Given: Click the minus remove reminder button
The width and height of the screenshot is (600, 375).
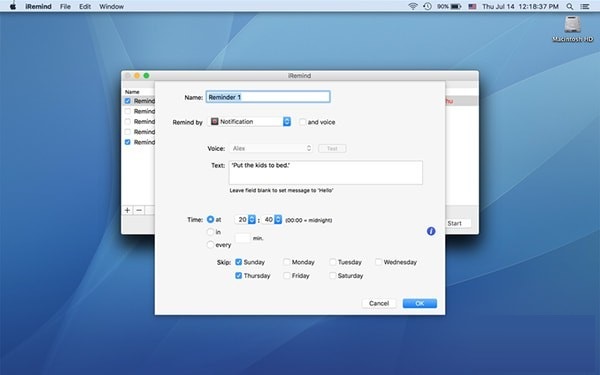Looking at the screenshot, I should point(139,210).
